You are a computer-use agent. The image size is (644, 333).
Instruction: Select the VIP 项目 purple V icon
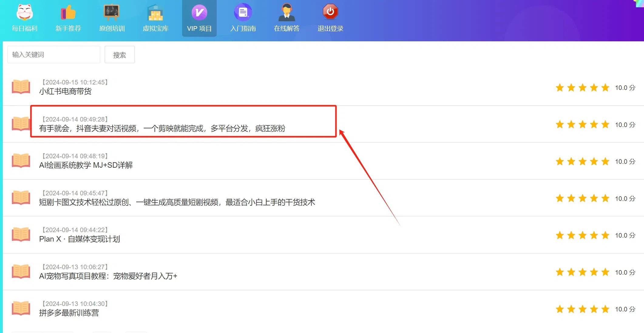tap(199, 12)
